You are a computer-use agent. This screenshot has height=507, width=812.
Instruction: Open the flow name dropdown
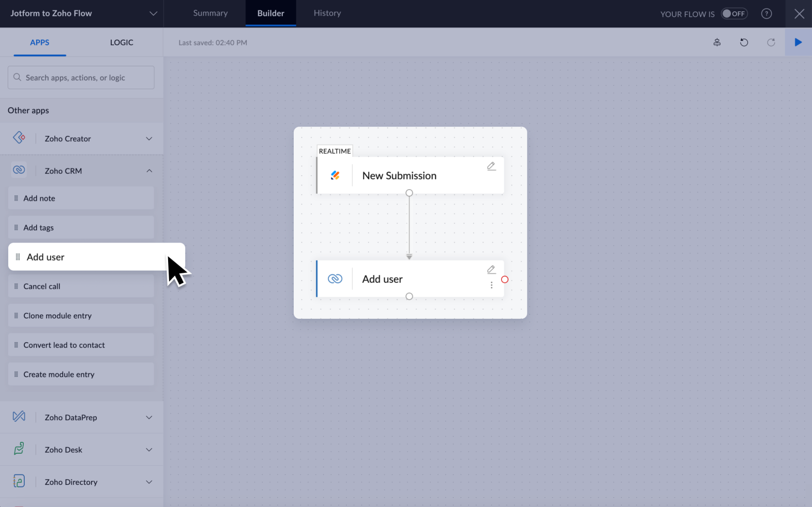(153, 13)
